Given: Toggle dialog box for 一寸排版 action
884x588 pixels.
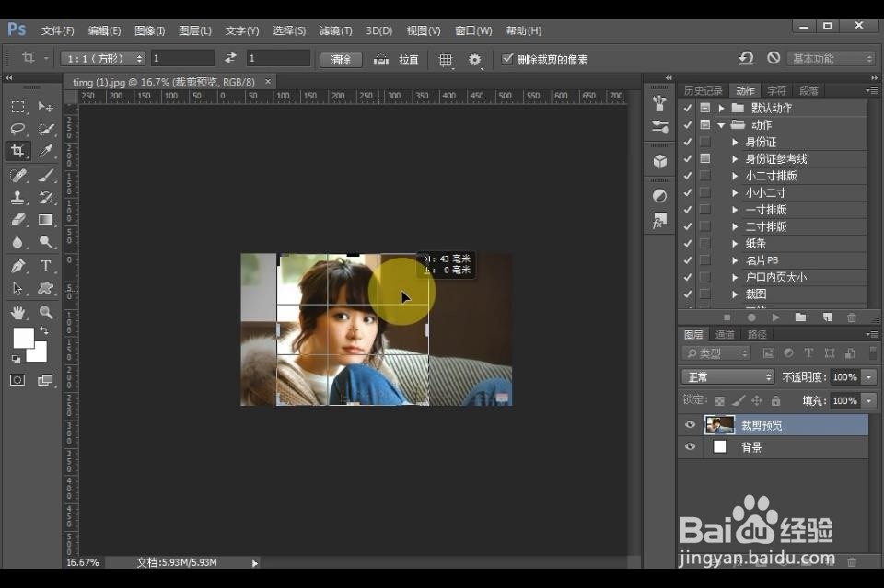Looking at the screenshot, I should click(704, 209).
